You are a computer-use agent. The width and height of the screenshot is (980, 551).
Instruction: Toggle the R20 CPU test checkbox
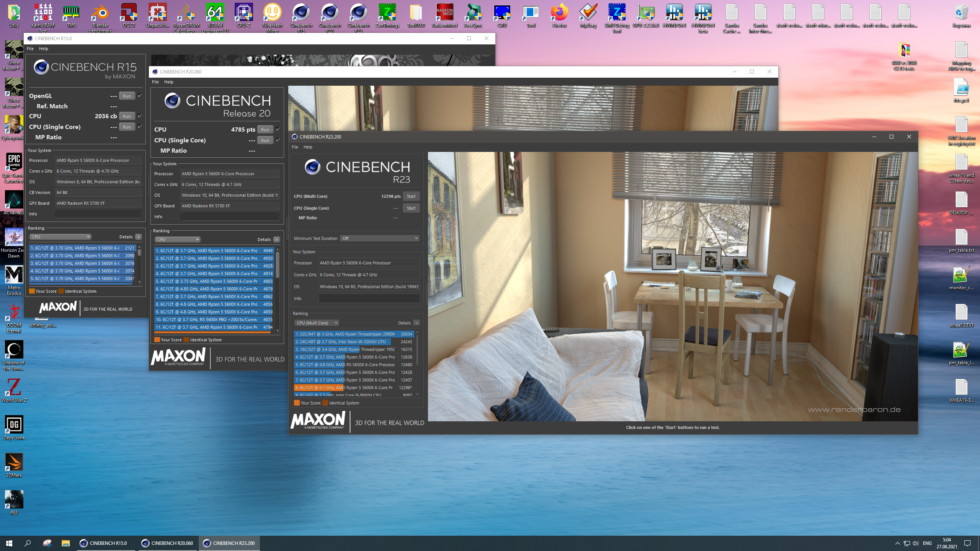(278, 129)
